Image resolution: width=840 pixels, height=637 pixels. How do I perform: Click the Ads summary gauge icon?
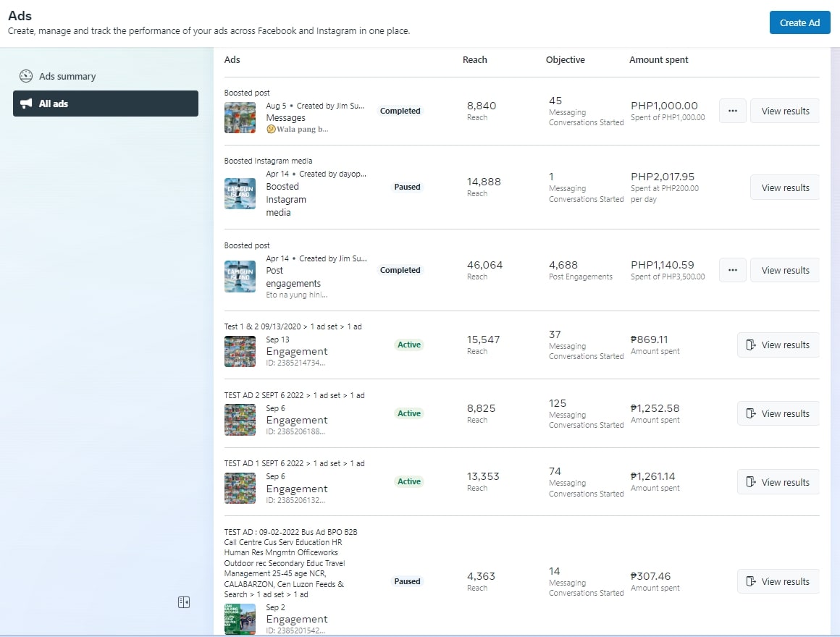(x=26, y=76)
